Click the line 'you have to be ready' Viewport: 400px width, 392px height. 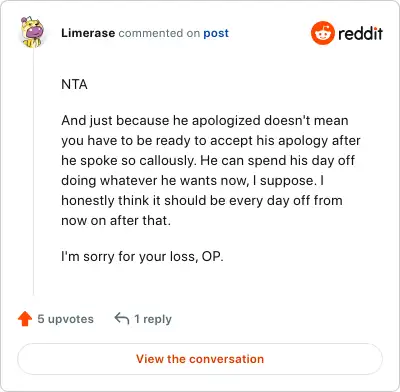(211, 141)
